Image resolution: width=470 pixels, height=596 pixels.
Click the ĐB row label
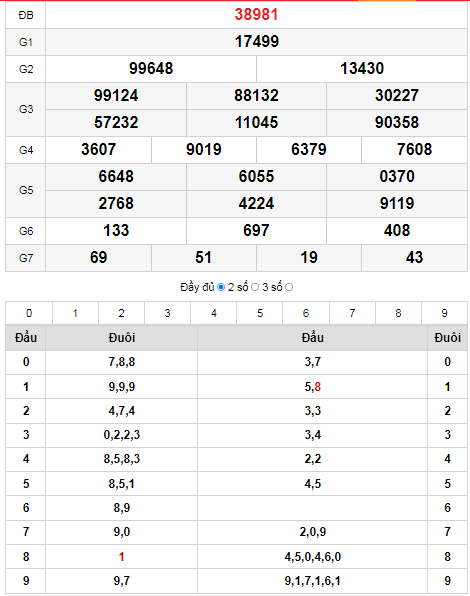click(26, 15)
